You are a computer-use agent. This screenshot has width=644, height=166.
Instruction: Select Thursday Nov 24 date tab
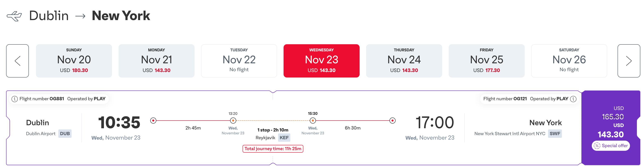click(404, 61)
